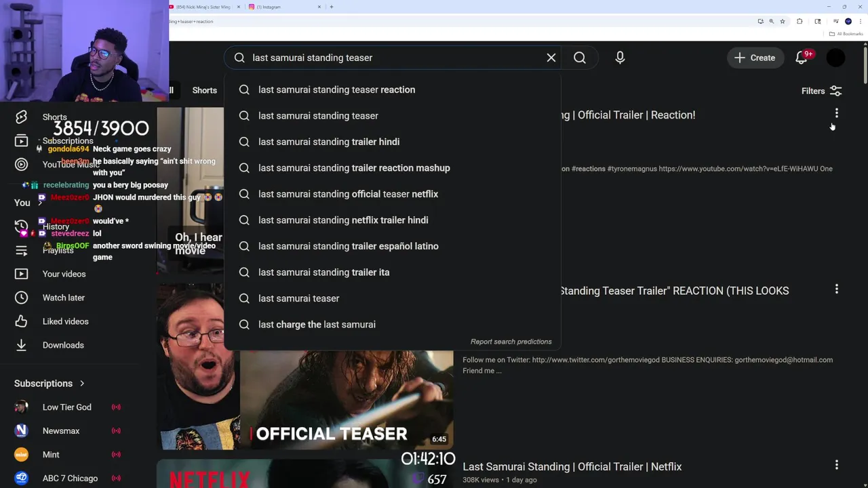Screen dimensions: 868x488
Task: Open Mint channel subscription
Action: tap(51, 455)
